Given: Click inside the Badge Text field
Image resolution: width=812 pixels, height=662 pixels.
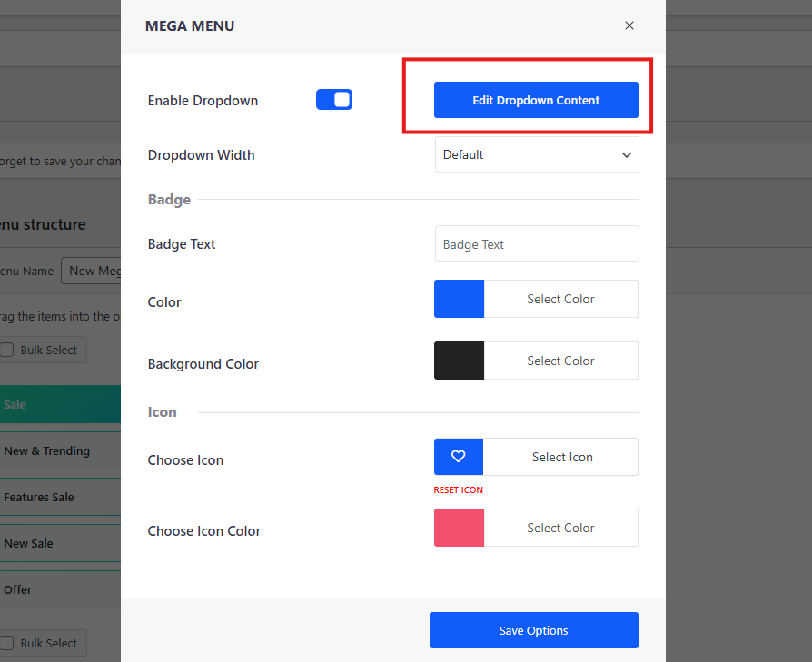Looking at the screenshot, I should [536, 243].
